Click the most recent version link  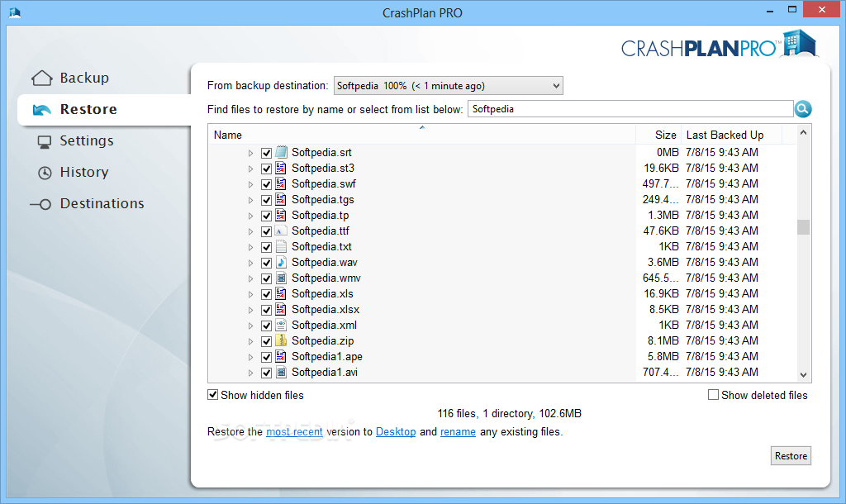[295, 431]
